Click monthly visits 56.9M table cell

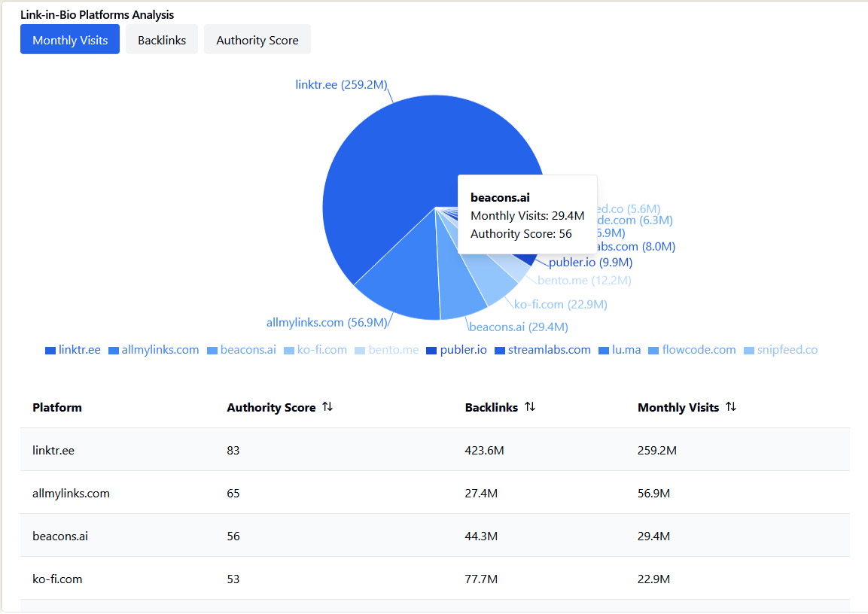pyautogui.click(x=653, y=494)
